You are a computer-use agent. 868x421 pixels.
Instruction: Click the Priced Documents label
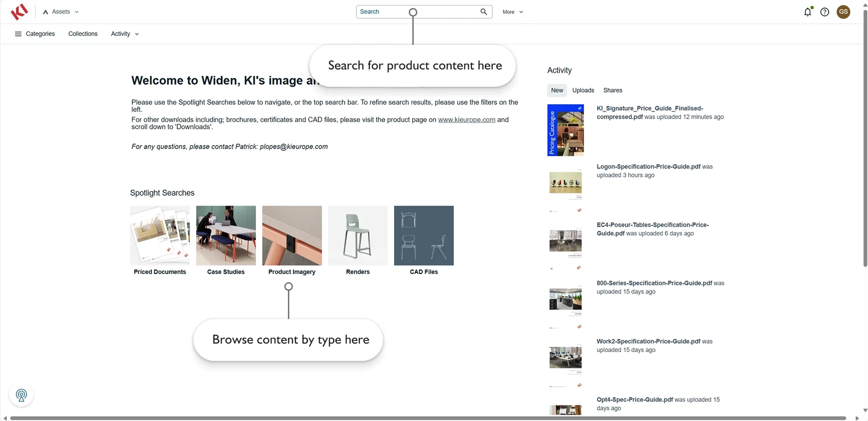(x=160, y=272)
